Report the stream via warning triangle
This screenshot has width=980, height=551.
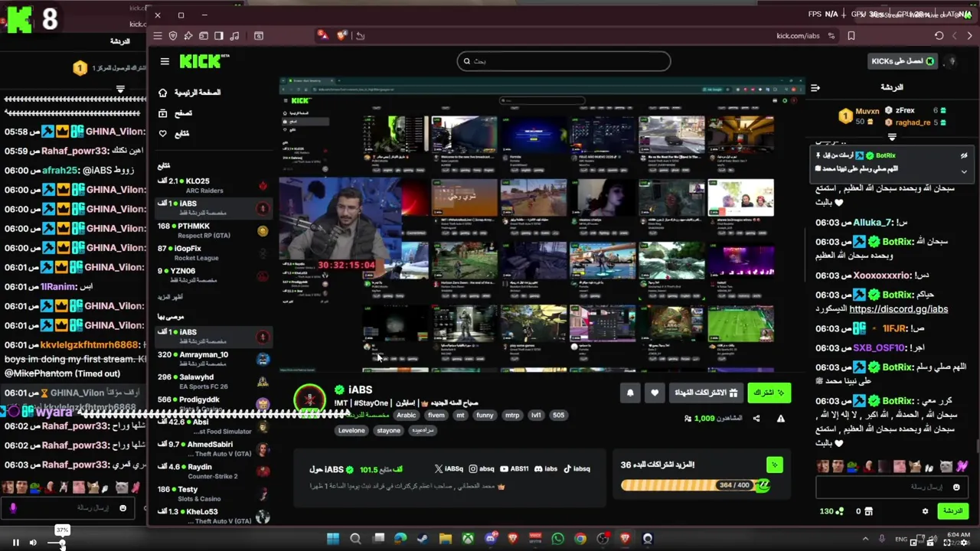pyautogui.click(x=781, y=419)
